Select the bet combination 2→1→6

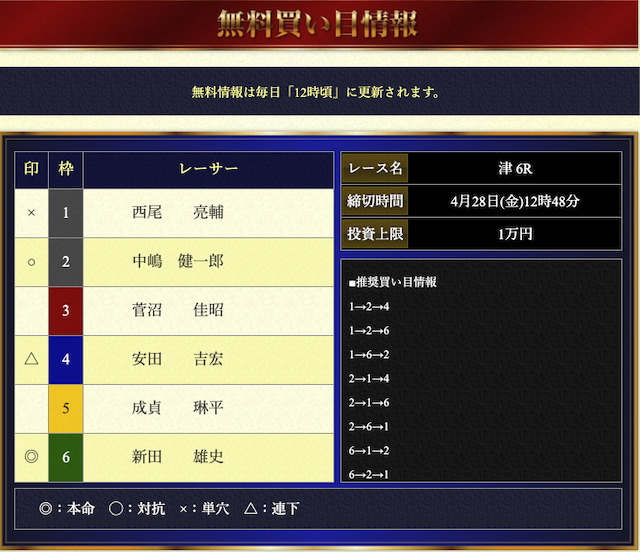(x=369, y=403)
